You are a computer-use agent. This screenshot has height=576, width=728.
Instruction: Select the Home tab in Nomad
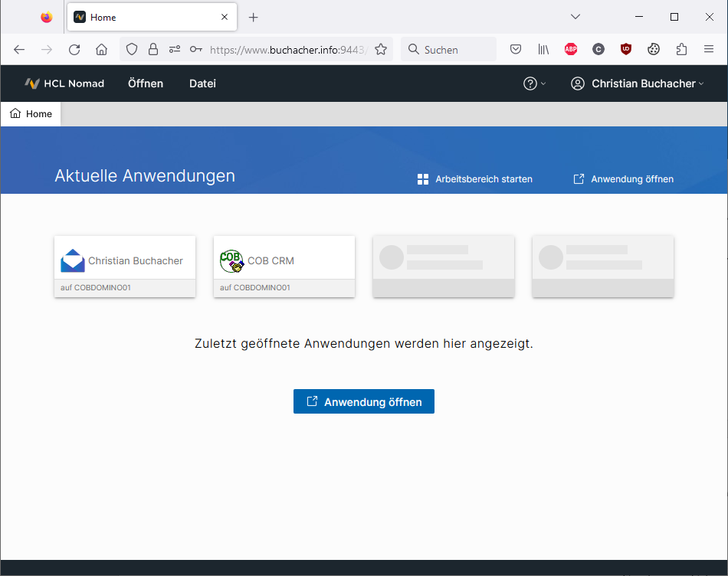click(x=31, y=113)
